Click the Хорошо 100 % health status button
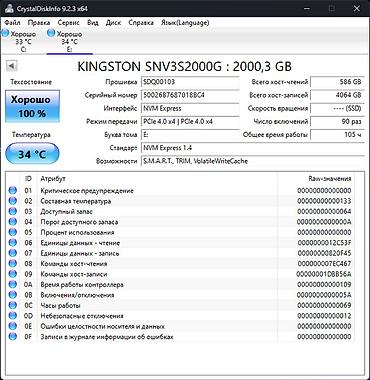Screen dimensions: 370x380 click(32, 106)
